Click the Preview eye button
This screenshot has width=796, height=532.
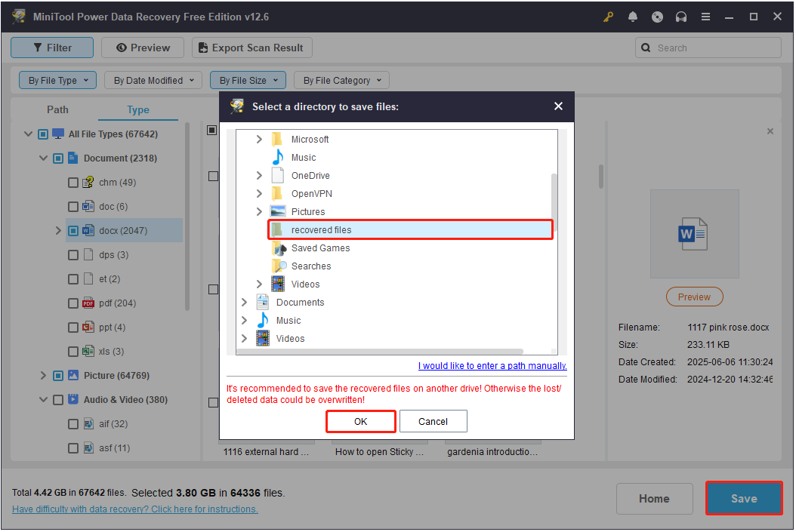(142, 47)
